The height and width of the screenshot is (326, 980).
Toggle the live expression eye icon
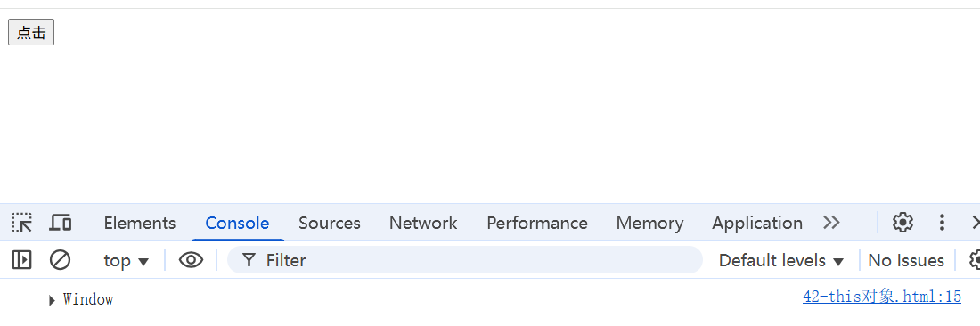(x=191, y=260)
